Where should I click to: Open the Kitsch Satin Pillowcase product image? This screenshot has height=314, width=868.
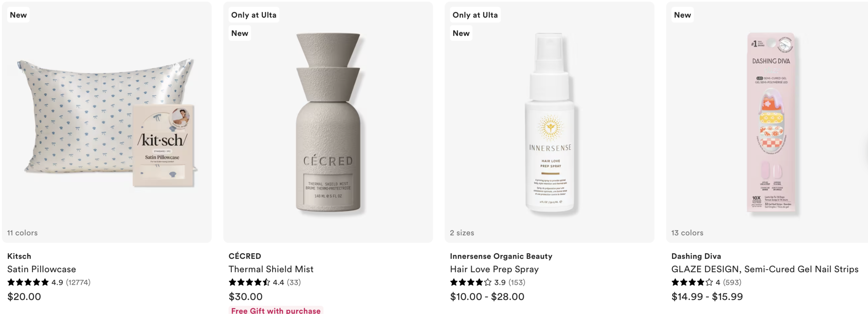107,122
